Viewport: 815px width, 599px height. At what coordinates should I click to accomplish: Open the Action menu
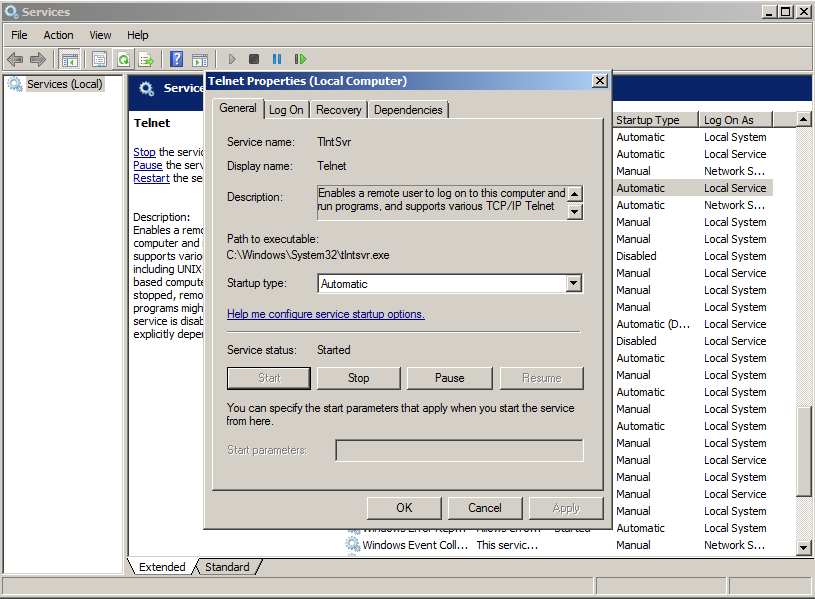(x=58, y=35)
